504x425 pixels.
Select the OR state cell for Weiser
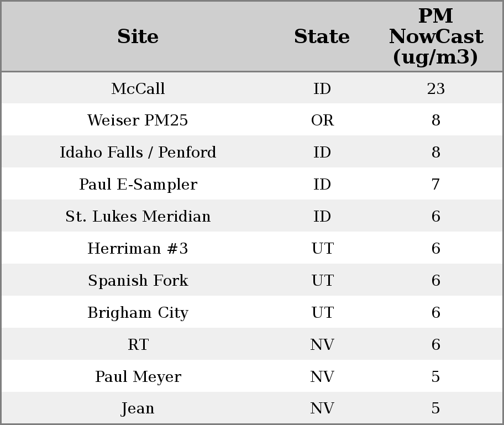322,120
